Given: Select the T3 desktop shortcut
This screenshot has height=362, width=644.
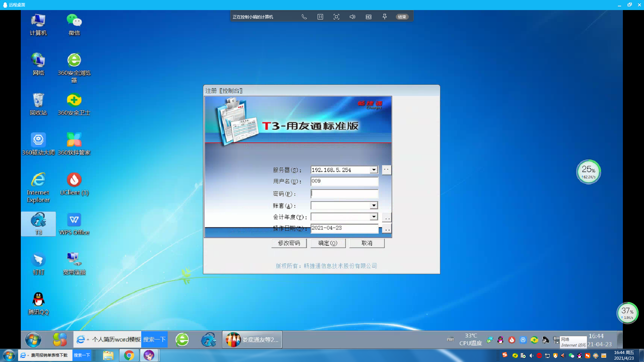Looking at the screenshot, I should click(x=38, y=224).
